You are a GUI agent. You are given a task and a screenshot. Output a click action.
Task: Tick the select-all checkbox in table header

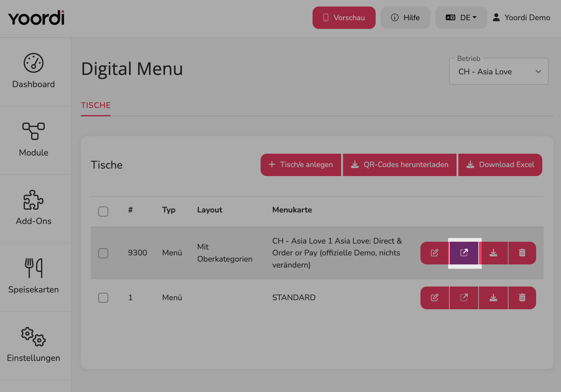click(103, 212)
